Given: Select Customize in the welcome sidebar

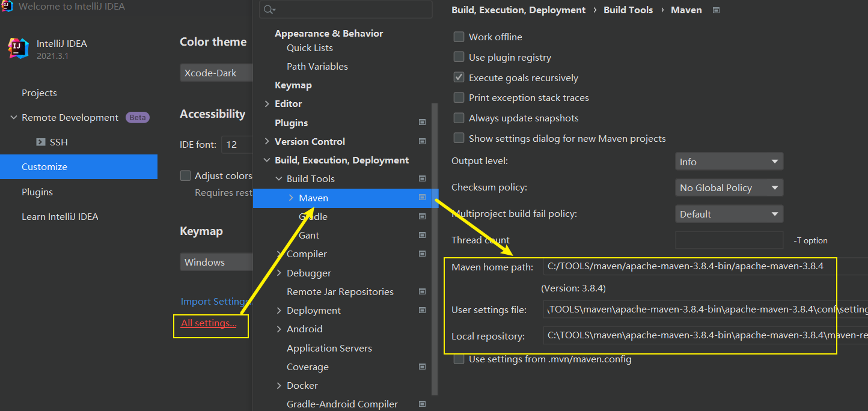Looking at the screenshot, I should (x=79, y=166).
